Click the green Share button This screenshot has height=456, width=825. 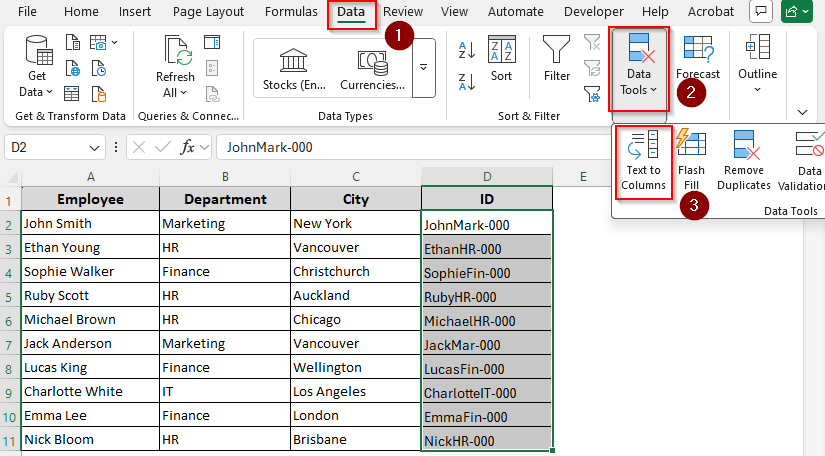coord(797,11)
